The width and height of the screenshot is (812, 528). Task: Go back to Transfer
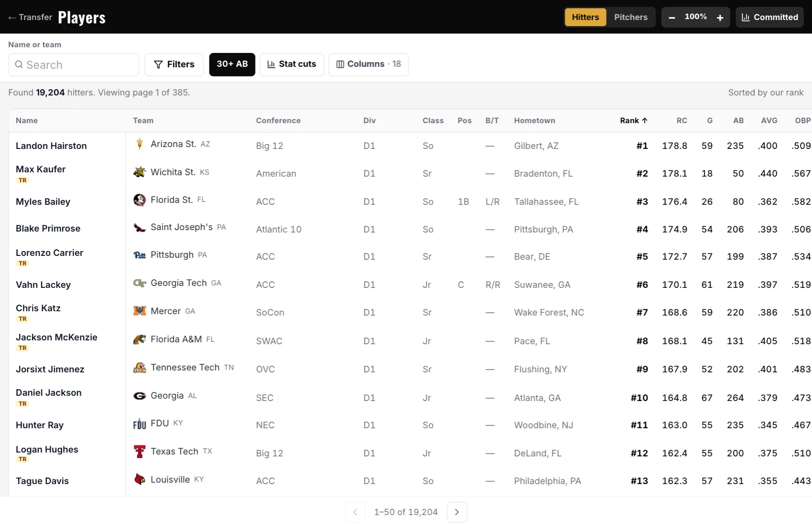tap(30, 17)
